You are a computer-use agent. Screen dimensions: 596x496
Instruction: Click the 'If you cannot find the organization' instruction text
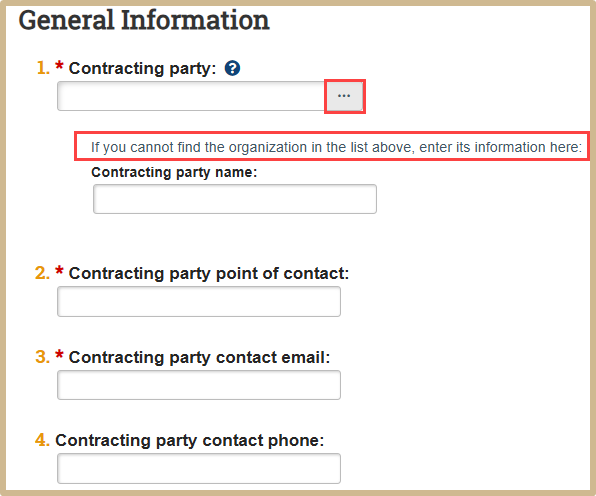click(x=336, y=147)
